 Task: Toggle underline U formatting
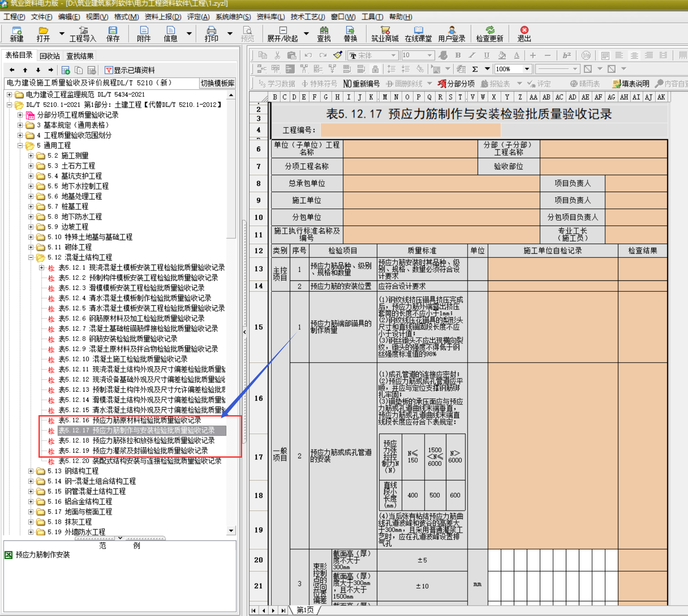pos(487,55)
